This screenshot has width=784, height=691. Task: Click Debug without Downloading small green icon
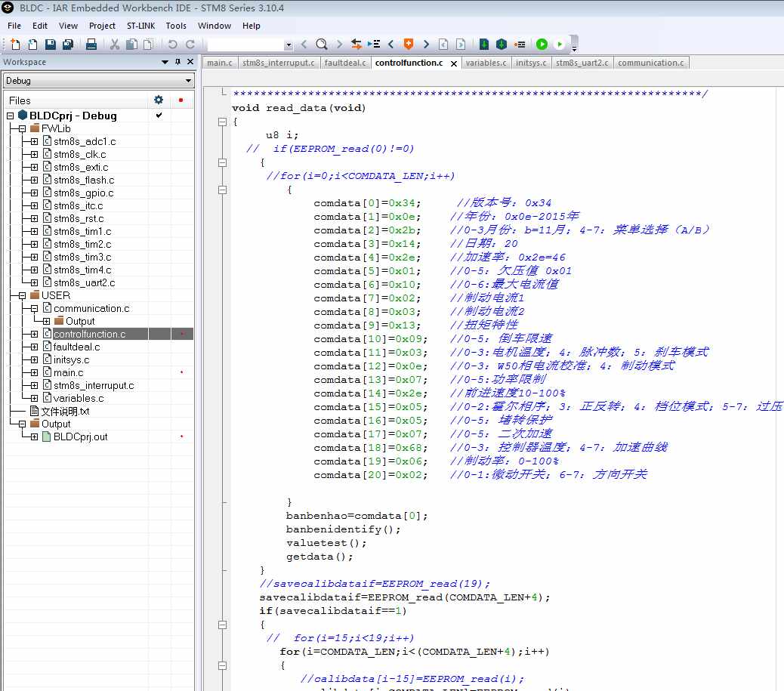click(x=560, y=45)
